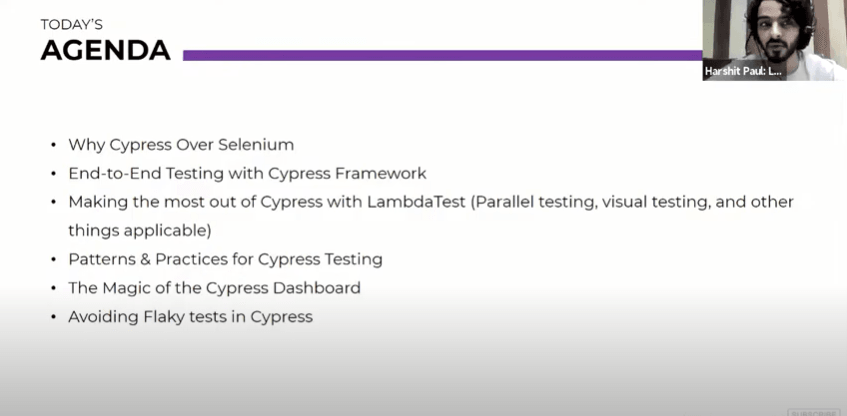847x416 pixels.
Task: Click the TODAY'S text above the heading
Action: coord(74,23)
